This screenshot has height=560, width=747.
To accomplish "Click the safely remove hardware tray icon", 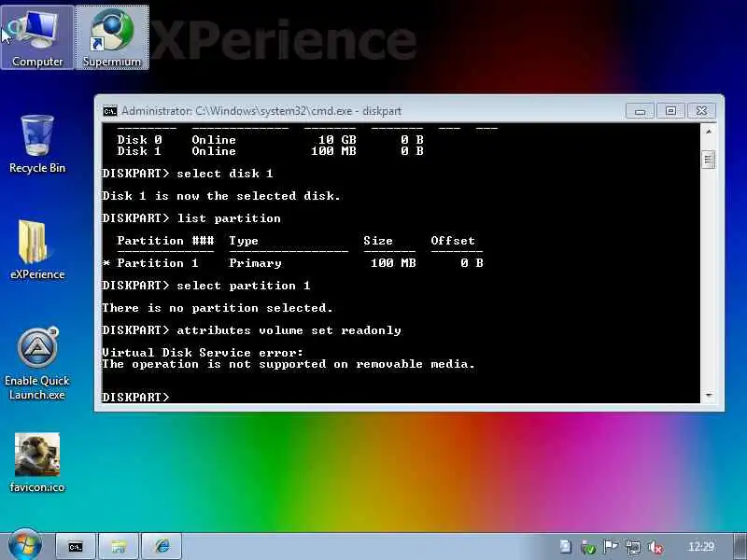I will (588, 547).
